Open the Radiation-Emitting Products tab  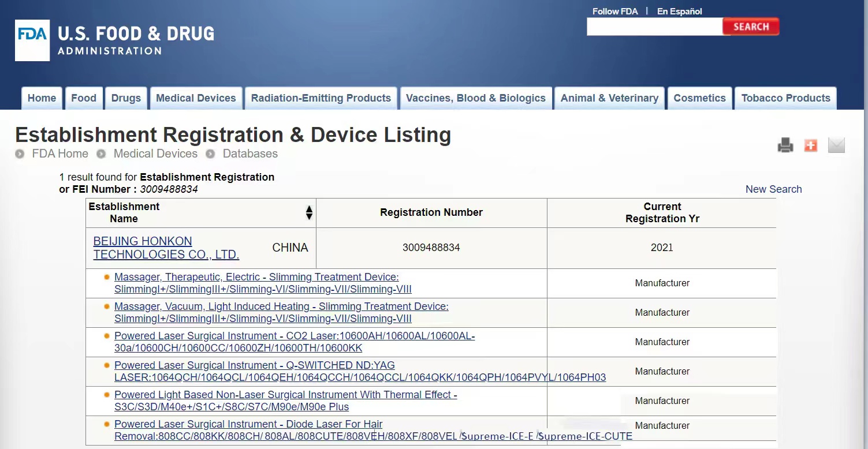click(x=321, y=98)
